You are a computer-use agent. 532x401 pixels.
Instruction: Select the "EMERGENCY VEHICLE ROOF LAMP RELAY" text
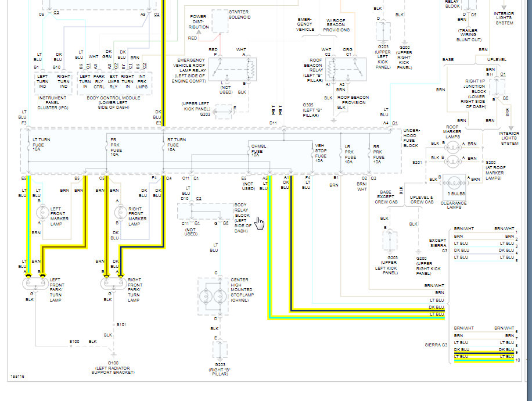(x=189, y=71)
